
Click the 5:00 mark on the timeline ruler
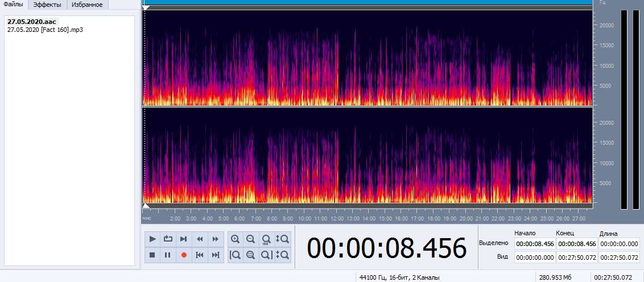(224, 219)
